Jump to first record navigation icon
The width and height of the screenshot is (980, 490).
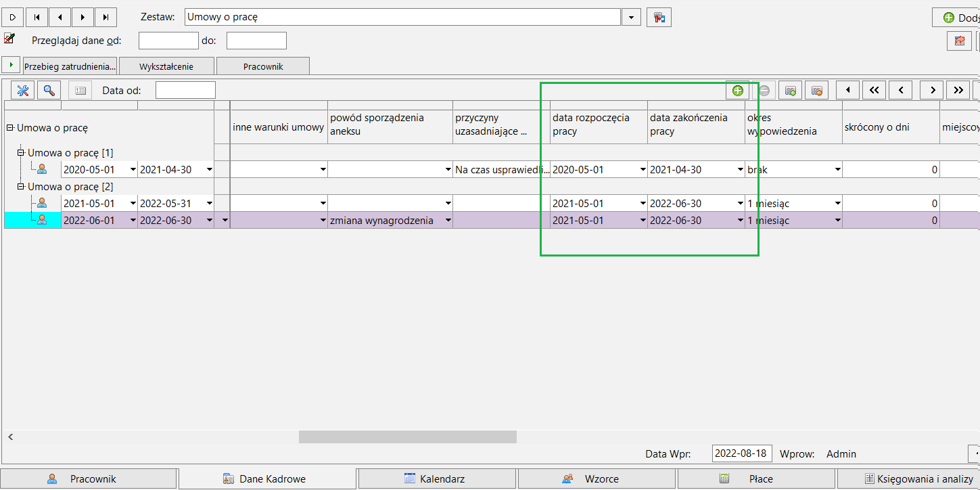[x=37, y=17]
